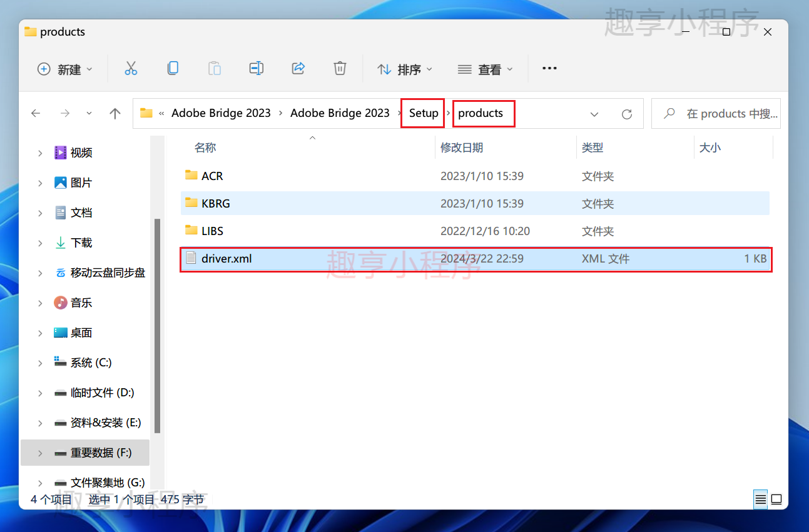Image resolution: width=809 pixels, height=532 pixels.
Task: Select the 音乐 music sidebar icon
Action: tap(61, 303)
